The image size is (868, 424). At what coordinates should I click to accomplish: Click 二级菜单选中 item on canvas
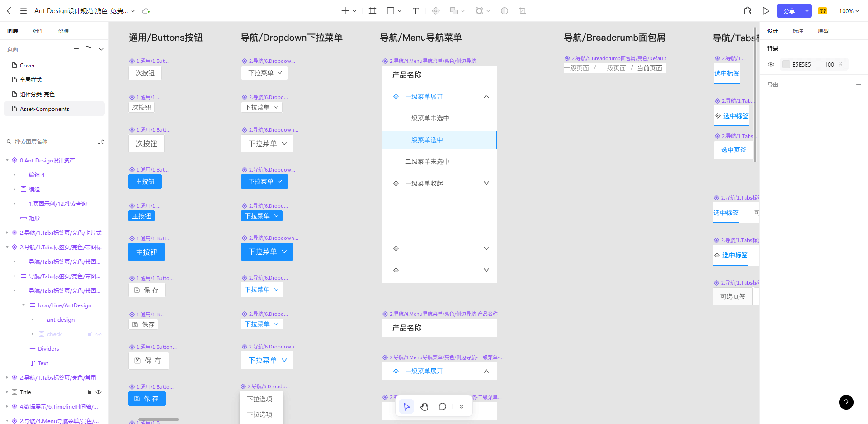point(439,140)
